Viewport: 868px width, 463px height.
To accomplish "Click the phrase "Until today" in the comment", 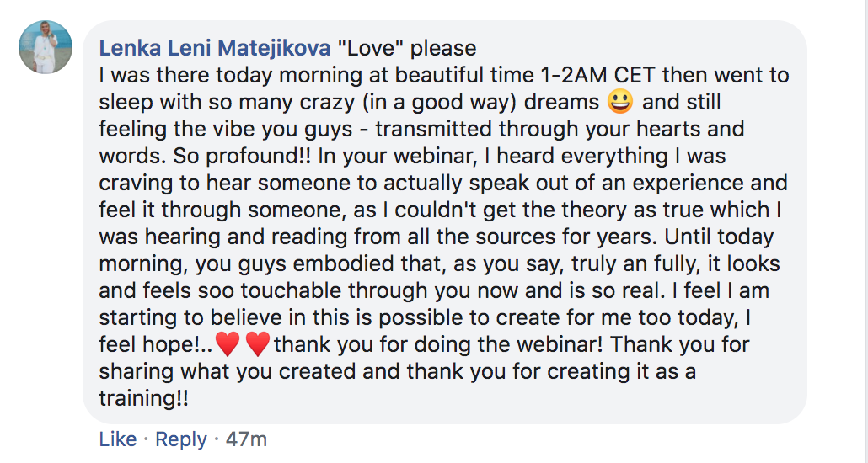I will [719, 237].
